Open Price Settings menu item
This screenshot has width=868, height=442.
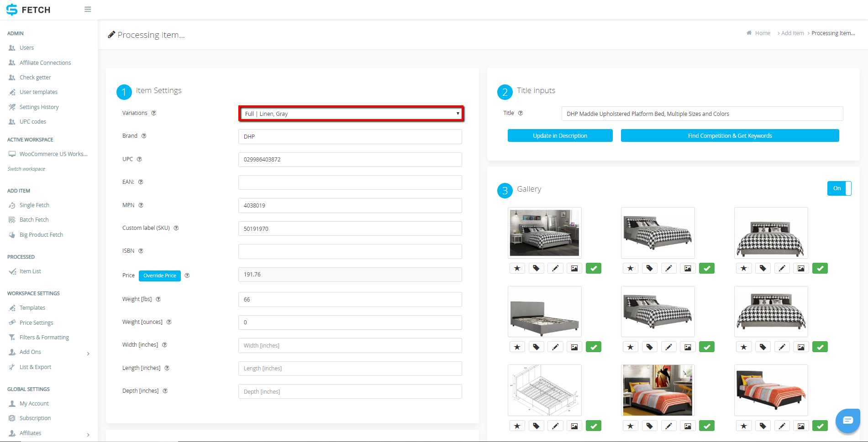pyautogui.click(x=36, y=323)
